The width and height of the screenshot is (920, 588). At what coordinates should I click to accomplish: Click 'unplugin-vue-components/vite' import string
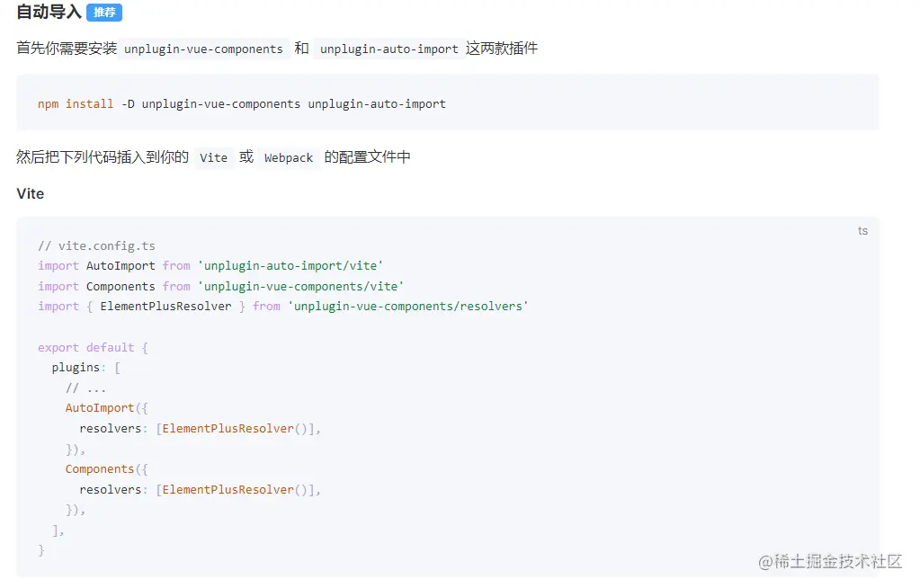[300, 287]
